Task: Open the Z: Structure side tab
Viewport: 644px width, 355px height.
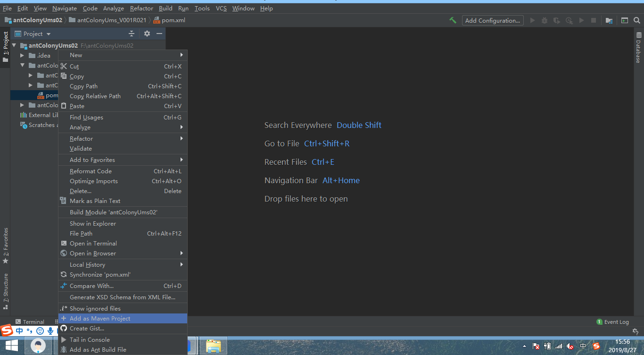Action: [6, 291]
